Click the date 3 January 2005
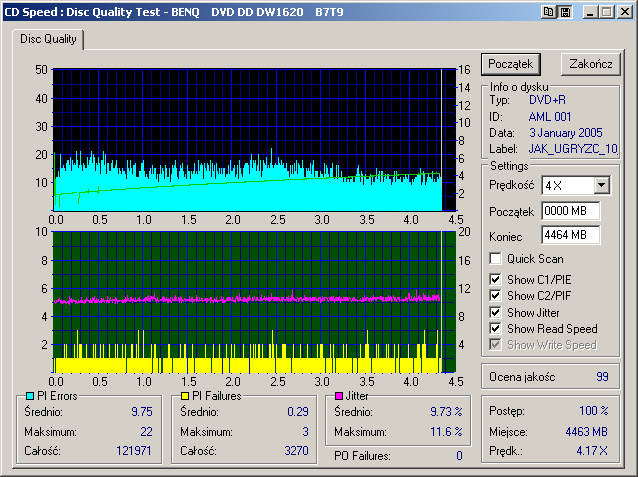Image resolution: width=638 pixels, height=477 pixels. point(566,133)
